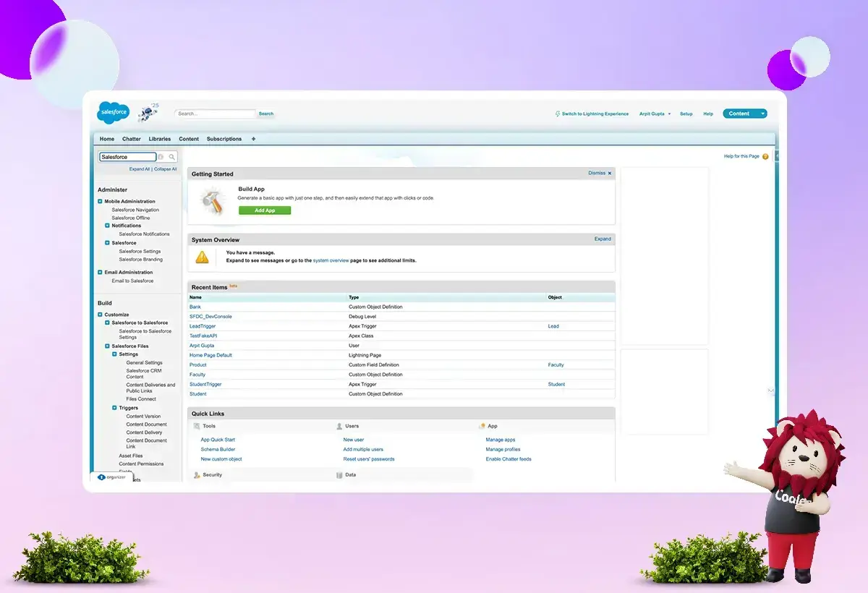
Task: Click the top global Search input field
Action: (216, 114)
